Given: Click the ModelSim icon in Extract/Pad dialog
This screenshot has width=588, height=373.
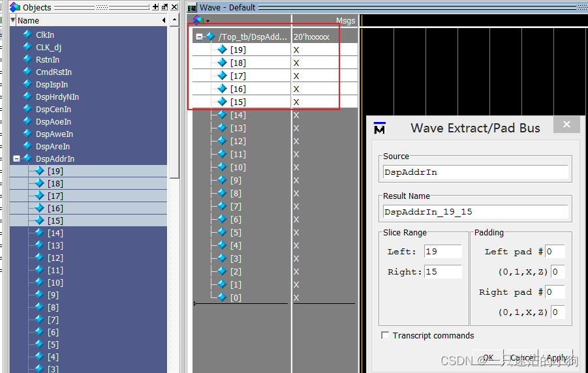Looking at the screenshot, I should (x=380, y=128).
